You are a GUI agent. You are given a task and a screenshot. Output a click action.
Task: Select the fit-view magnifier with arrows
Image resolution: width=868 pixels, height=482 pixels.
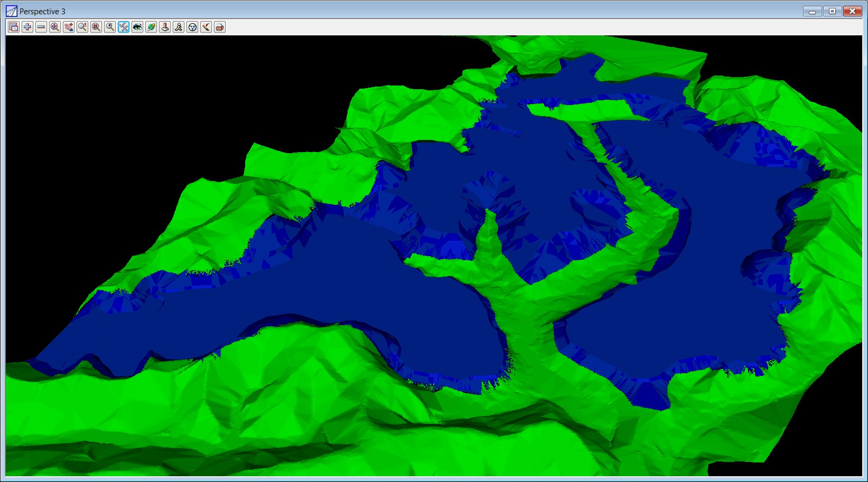(55, 27)
